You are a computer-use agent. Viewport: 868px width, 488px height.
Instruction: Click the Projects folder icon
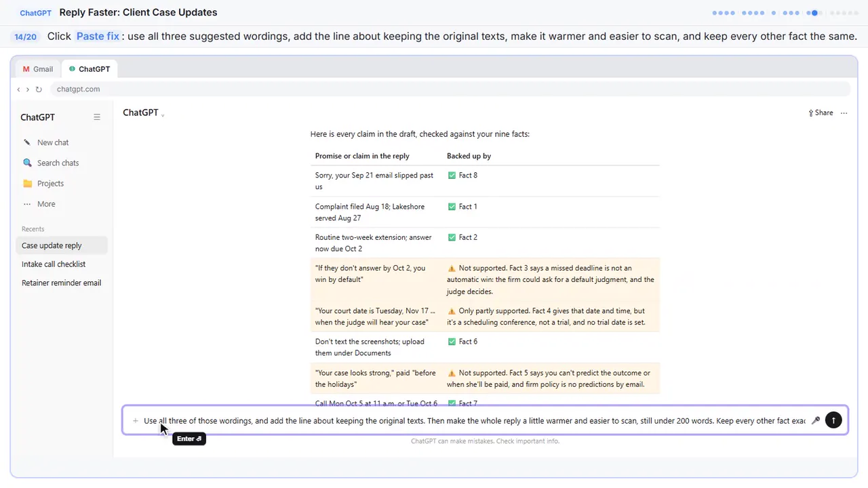click(x=27, y=184)
